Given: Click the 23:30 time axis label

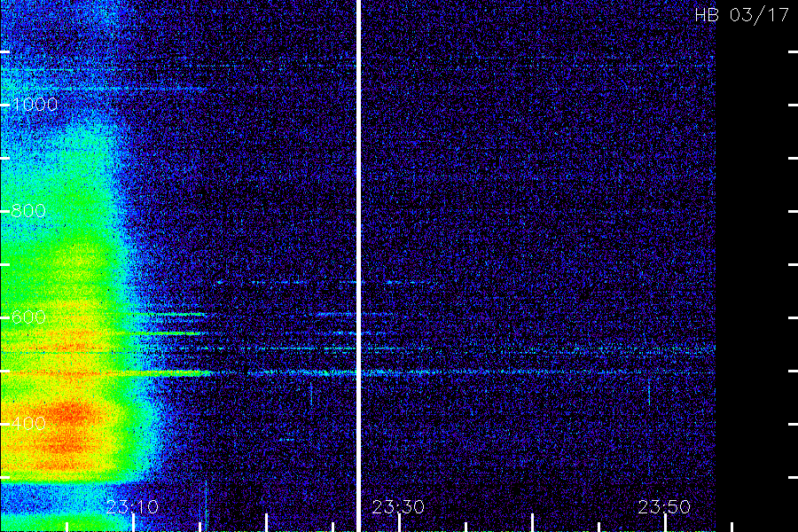Looking at the screenshot, I should (x=398, y=507).
